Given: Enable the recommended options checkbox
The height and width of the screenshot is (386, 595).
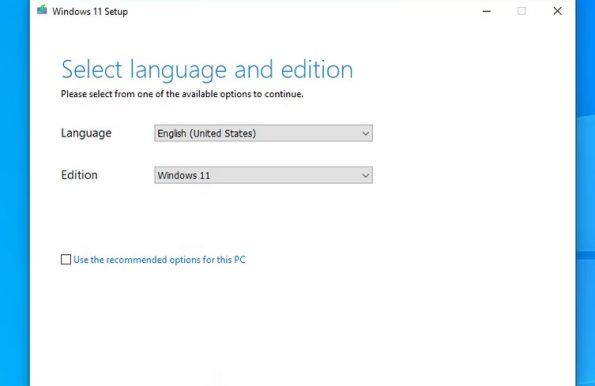Looking at the screenshot, I should click(66, 260).
